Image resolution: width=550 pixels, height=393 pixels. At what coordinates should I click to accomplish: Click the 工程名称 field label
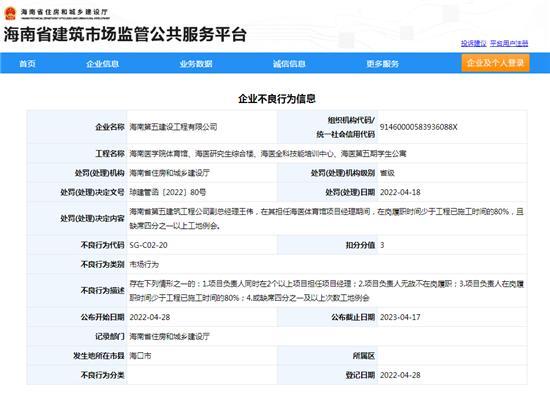click(x=110, y=153)
